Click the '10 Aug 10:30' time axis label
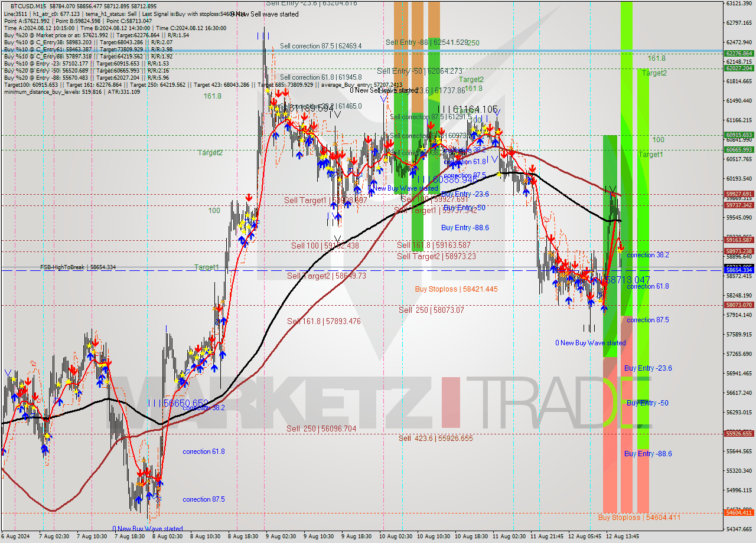This screenshot has width=756, height=543. pos(434,537)
